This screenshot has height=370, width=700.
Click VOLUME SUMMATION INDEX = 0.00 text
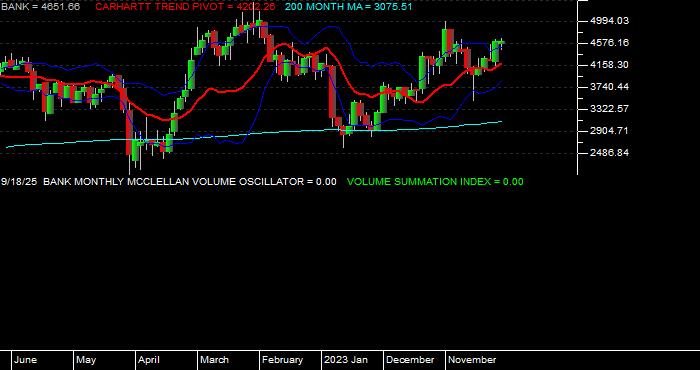(435, 182)
